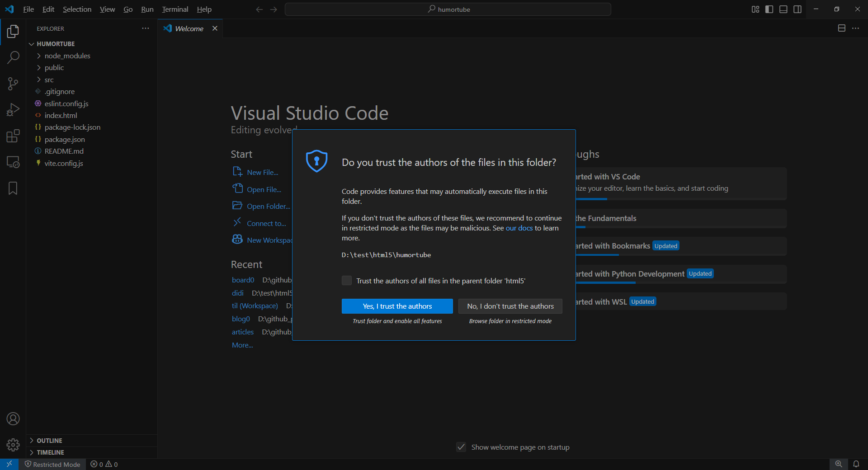Expand the src folder
The width and height of the screenshot is (868, 470).
[49, 80]
